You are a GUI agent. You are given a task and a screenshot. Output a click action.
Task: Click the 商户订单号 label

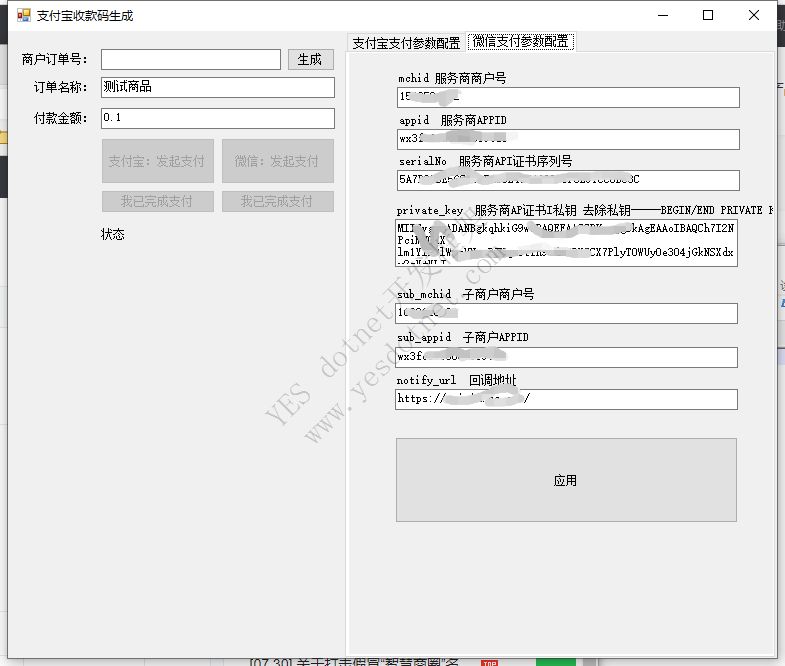click(54, 60)
